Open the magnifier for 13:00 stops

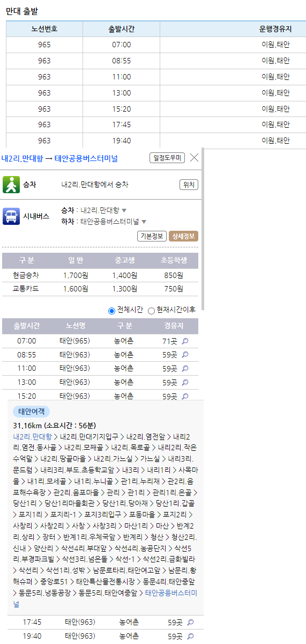(x=185, y=383)
